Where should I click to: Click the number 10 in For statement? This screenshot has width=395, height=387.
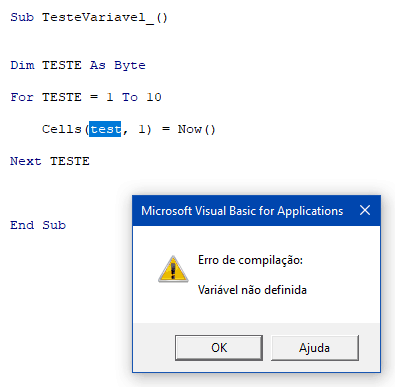click(154, 97)
